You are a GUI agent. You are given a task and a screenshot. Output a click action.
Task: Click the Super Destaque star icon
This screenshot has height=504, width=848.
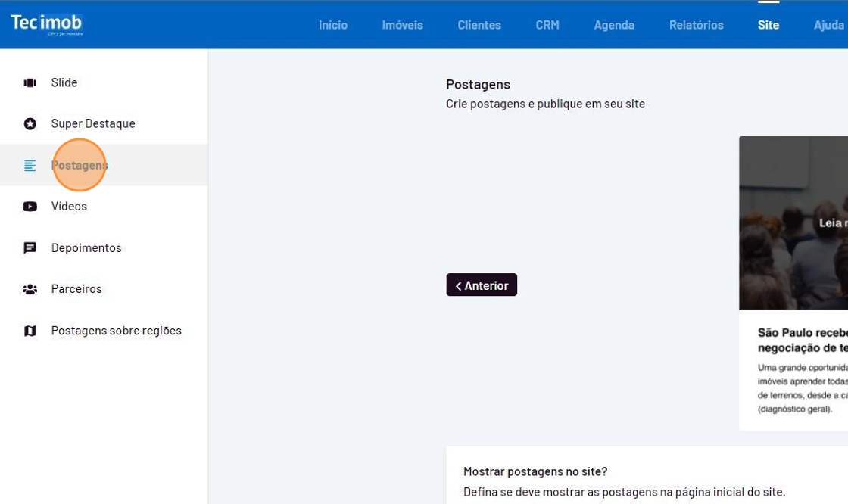30,123
